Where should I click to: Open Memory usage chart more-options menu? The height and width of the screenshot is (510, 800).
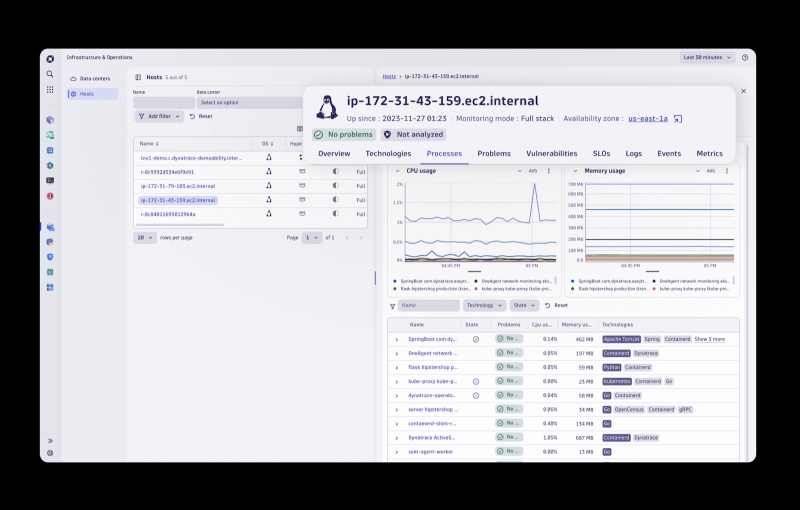coord(727,171)
